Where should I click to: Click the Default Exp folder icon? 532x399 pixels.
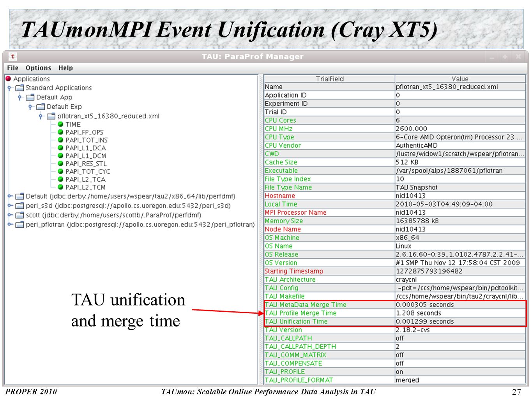click(41, 106)
